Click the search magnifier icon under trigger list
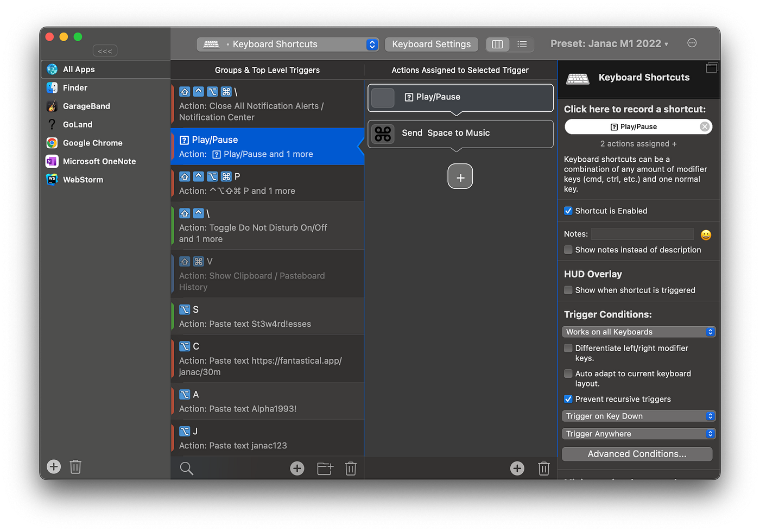Viewport: 760px width, 532px height. (x=186, y=468)
